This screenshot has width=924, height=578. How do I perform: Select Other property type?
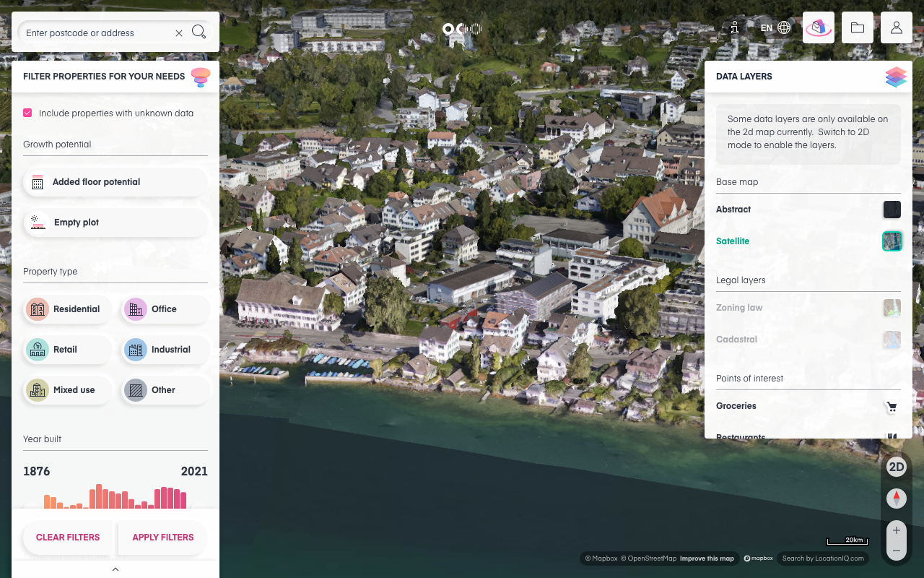[166, 390]
